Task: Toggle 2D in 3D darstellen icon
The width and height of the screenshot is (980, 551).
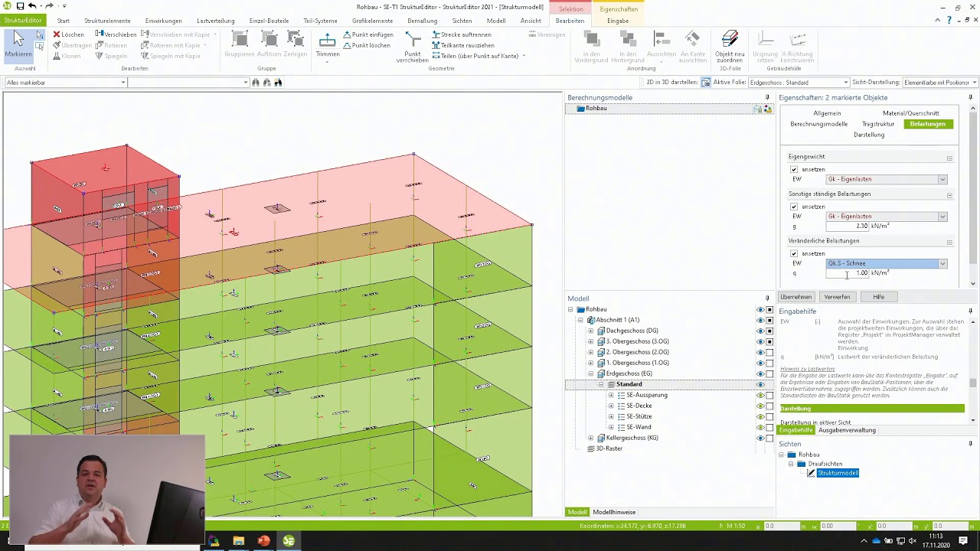Action: pos(705,82)
